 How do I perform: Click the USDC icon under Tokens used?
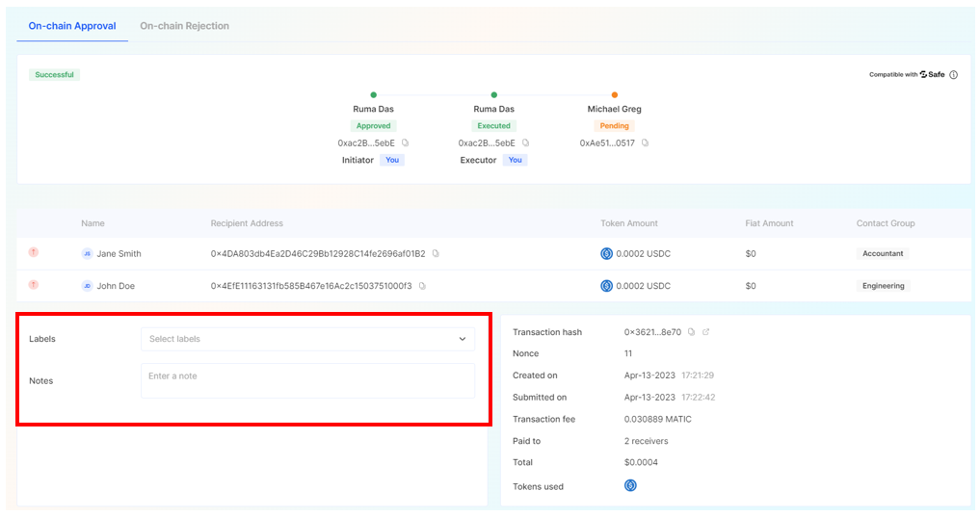(x=631, y=486)
